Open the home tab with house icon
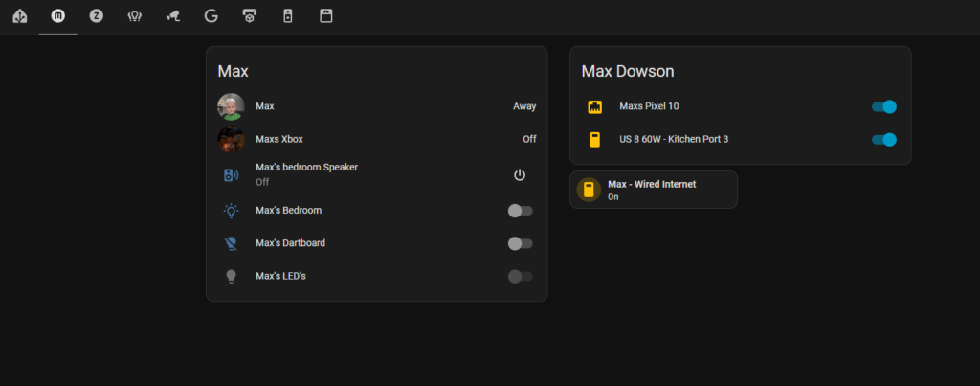This screenshot has height=386, width=980. point(19,15)
